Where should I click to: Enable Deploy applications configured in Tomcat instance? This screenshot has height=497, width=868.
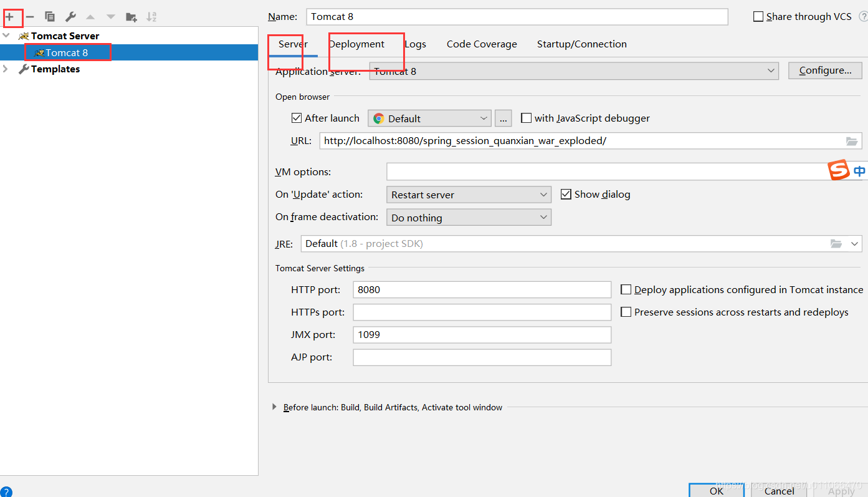point(626,289)
